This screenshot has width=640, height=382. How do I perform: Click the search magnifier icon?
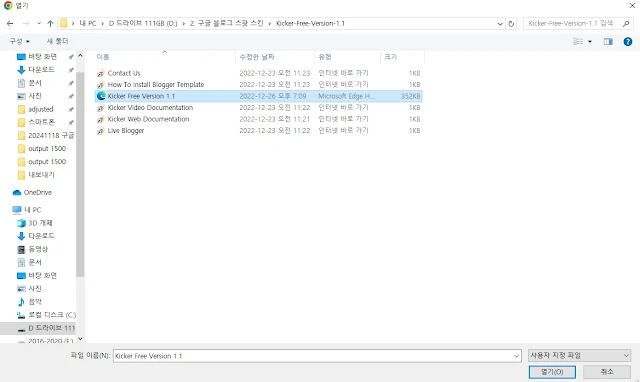626,24
